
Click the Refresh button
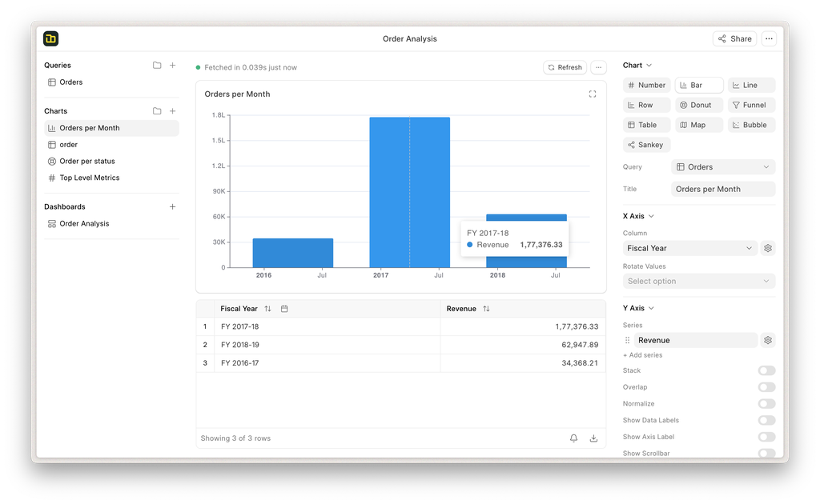coord(565,67)
